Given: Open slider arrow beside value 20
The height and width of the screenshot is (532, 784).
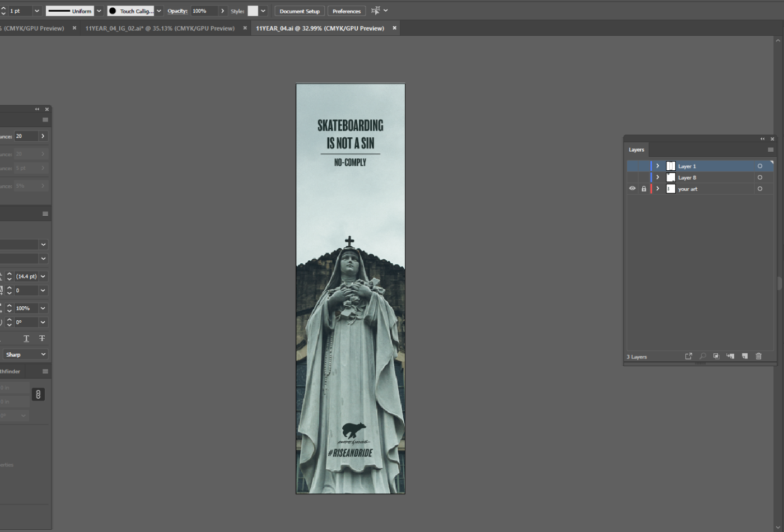Looking at the screenshot, I should tap(43, 136).
